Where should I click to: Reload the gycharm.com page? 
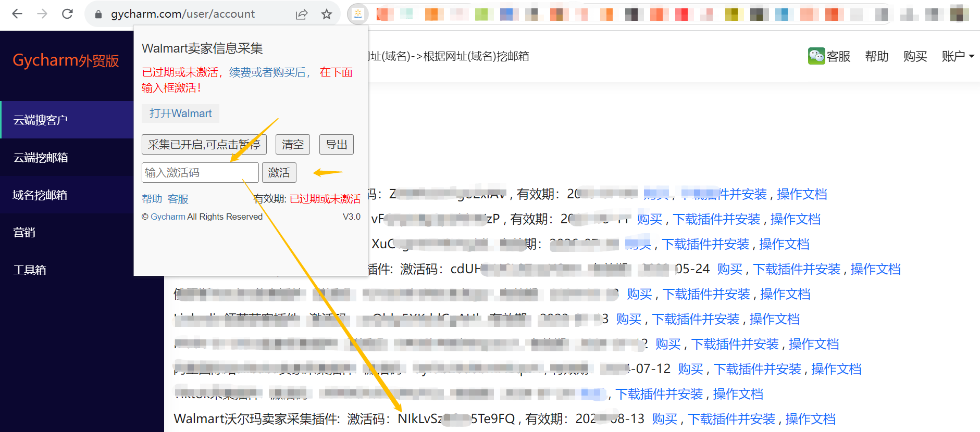67,14
